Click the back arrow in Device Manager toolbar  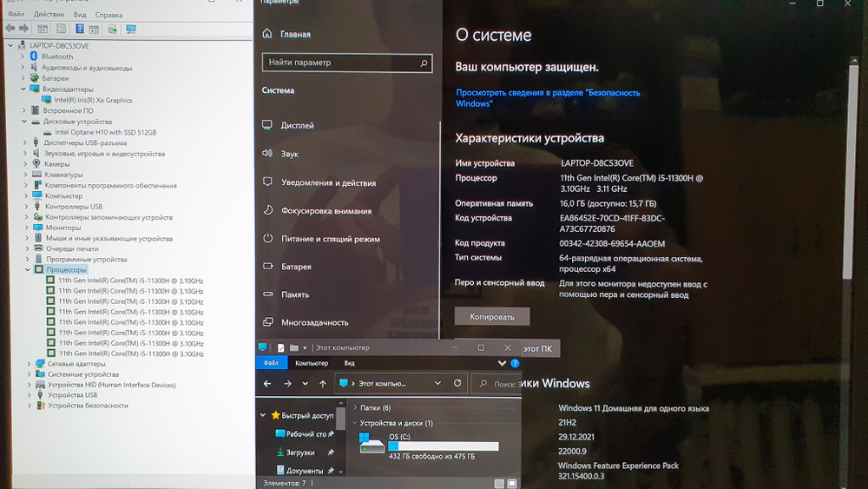pos(10,29)
